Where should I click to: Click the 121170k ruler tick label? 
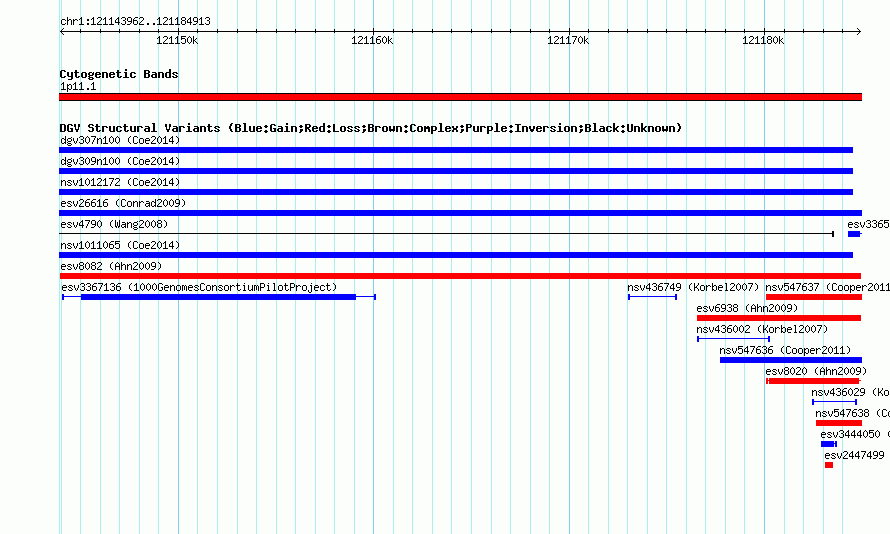[568, 40]
